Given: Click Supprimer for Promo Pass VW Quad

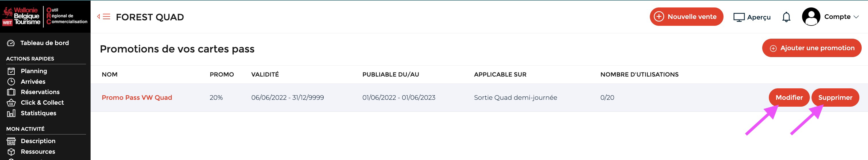Looking at the screenshot, I should [835, 97].
